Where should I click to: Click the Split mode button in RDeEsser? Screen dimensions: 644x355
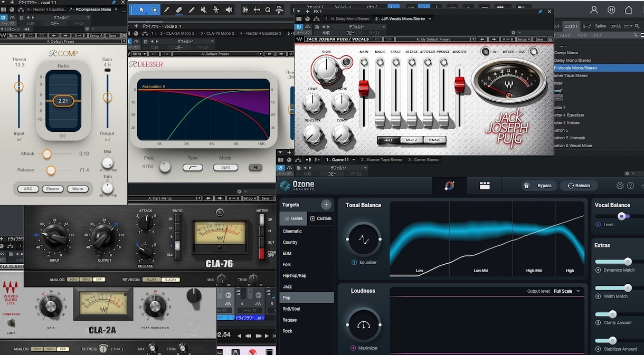click(225, 168)
